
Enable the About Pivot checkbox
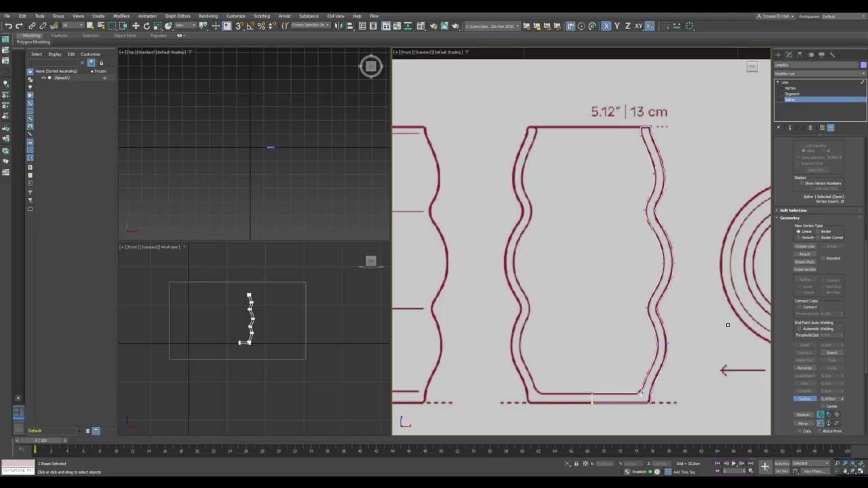819,431
